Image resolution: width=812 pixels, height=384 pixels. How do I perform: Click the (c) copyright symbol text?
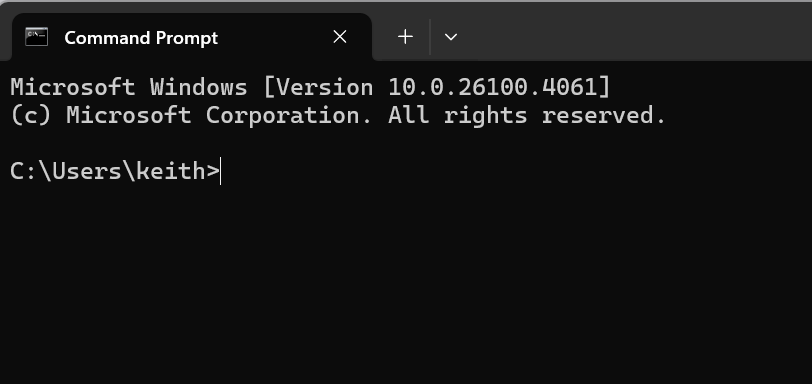point(31,115)
